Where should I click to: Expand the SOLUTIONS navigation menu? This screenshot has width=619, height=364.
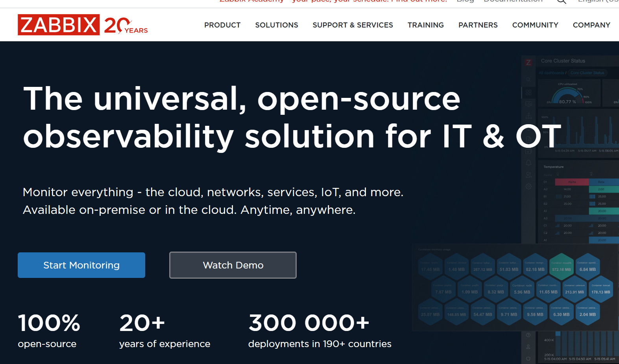277,25
